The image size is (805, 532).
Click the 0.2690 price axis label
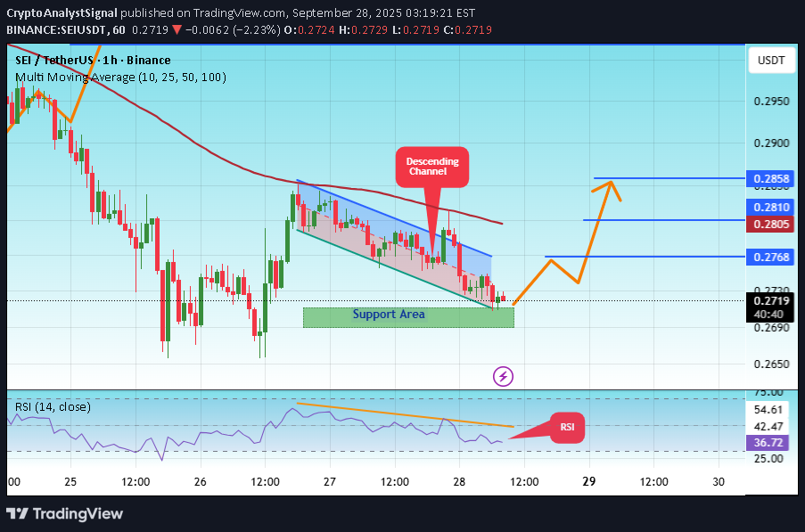click(771, 327)
